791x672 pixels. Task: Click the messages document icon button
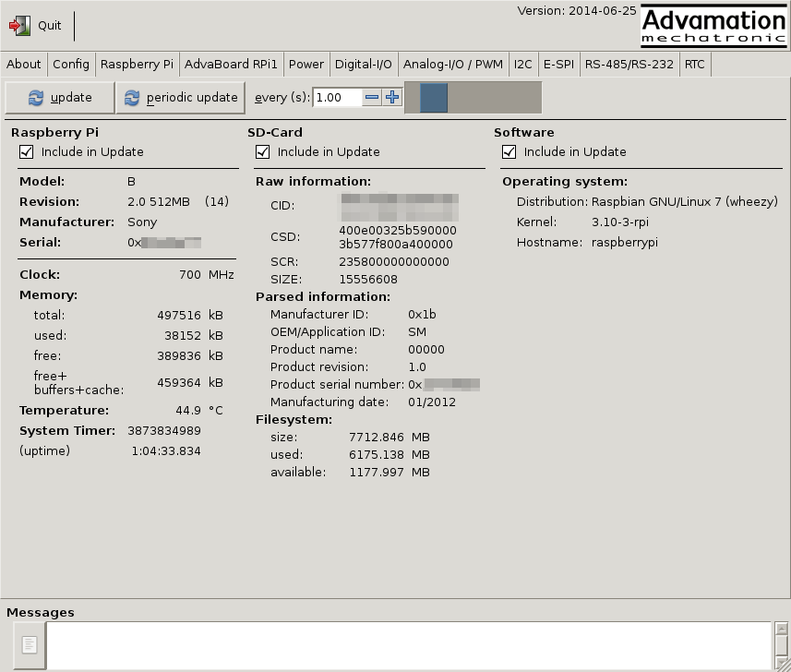coord(30,644)
